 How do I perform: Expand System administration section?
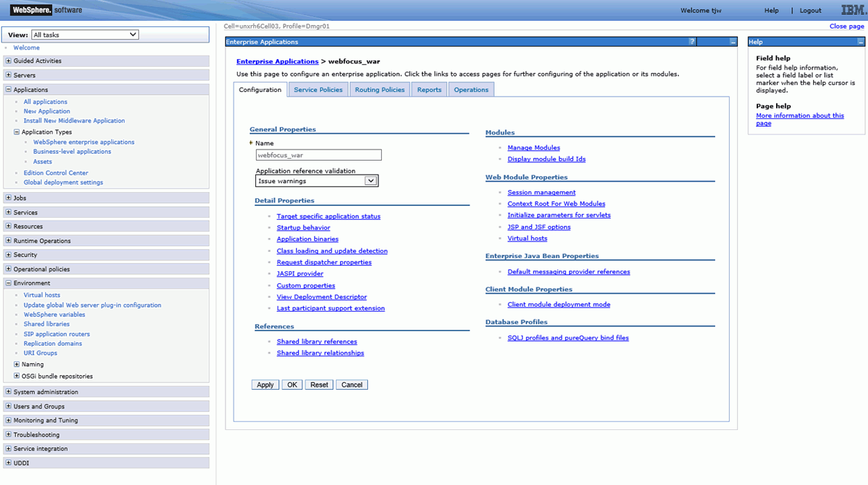[x=8, y=392]
